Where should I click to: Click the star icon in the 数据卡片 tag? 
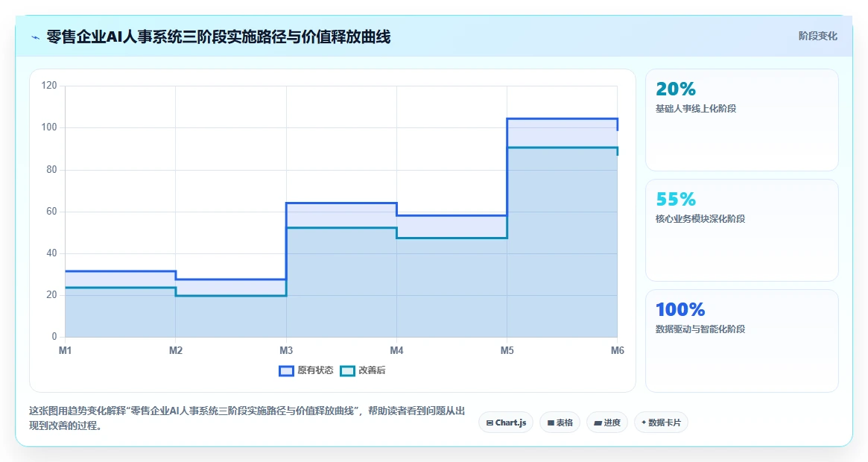643,422
